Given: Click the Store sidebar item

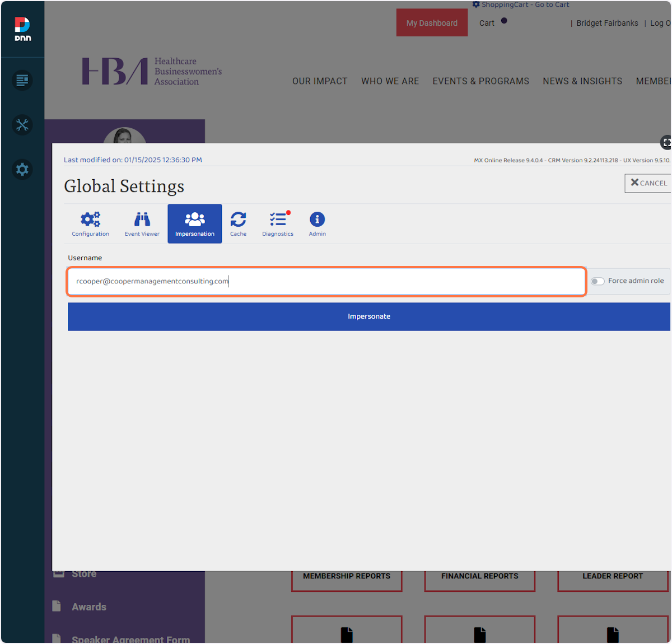Looking at the screenshot, I should 84,574.
